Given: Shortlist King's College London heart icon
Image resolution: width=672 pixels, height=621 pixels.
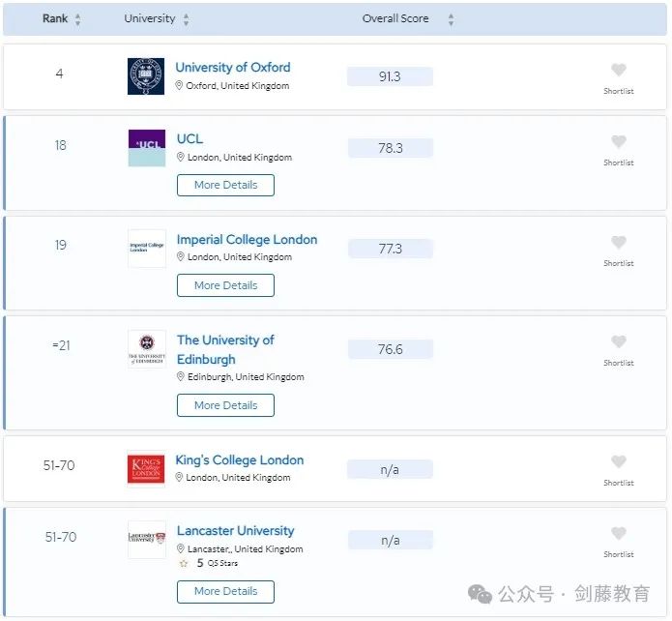Looking at the screenshot, I should coord(619,461).
